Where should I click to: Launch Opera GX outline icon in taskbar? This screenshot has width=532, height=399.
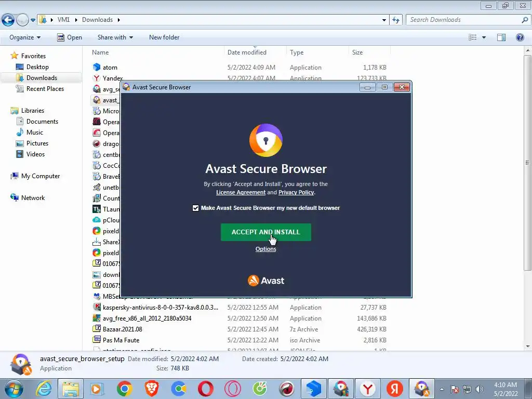point(232,389)
